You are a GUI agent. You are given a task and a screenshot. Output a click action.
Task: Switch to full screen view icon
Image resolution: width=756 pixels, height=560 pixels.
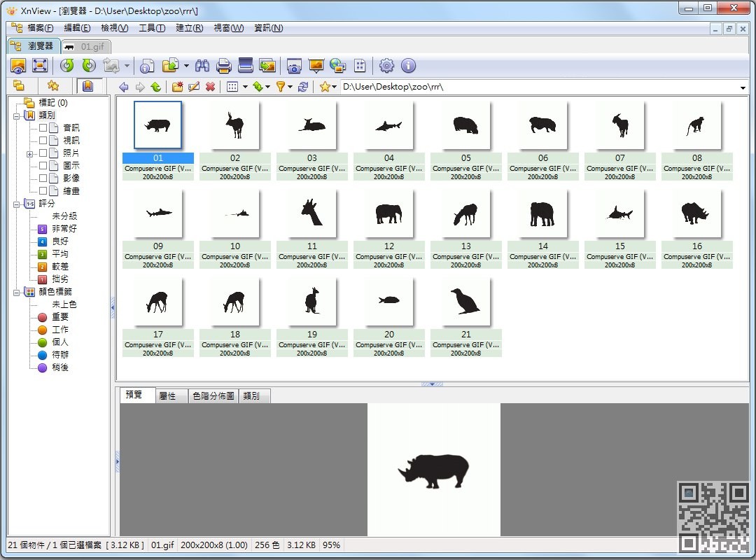tap(39, 66)
